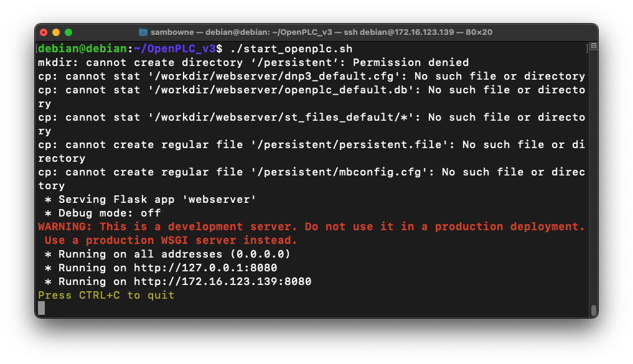Open the http://172.16.123.139:8080 URL
633x364 pixels.
[222, 281]
